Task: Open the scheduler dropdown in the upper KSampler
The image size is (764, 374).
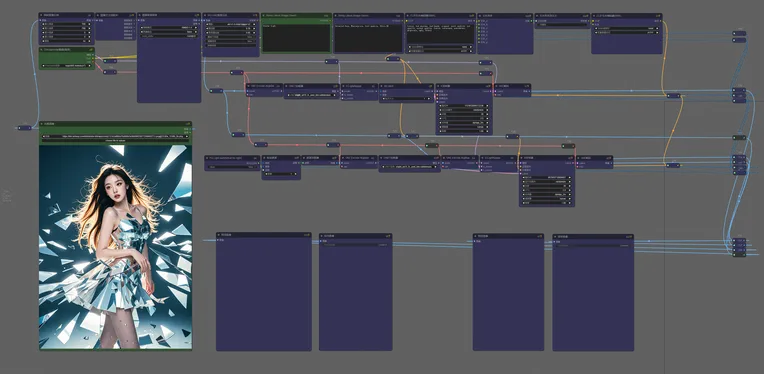Action: (463, 127)
